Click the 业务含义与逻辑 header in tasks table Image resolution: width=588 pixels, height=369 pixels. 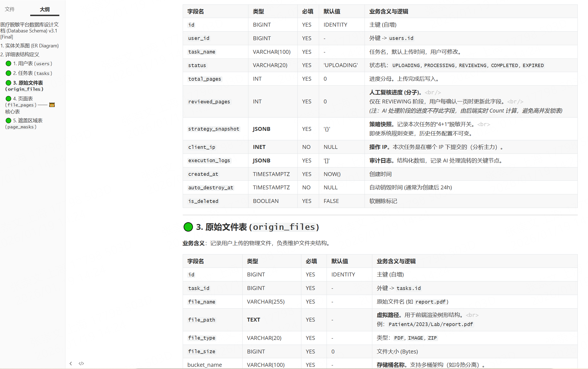pyautogui.click(x=388, y=11)
